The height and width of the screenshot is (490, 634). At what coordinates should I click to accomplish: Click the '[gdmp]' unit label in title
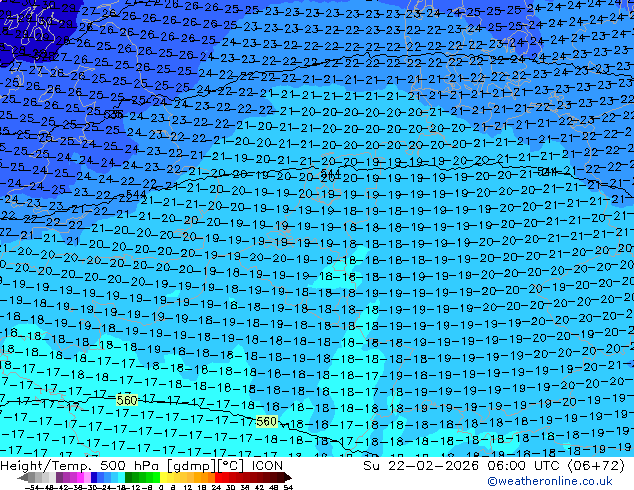click(191, 466)
